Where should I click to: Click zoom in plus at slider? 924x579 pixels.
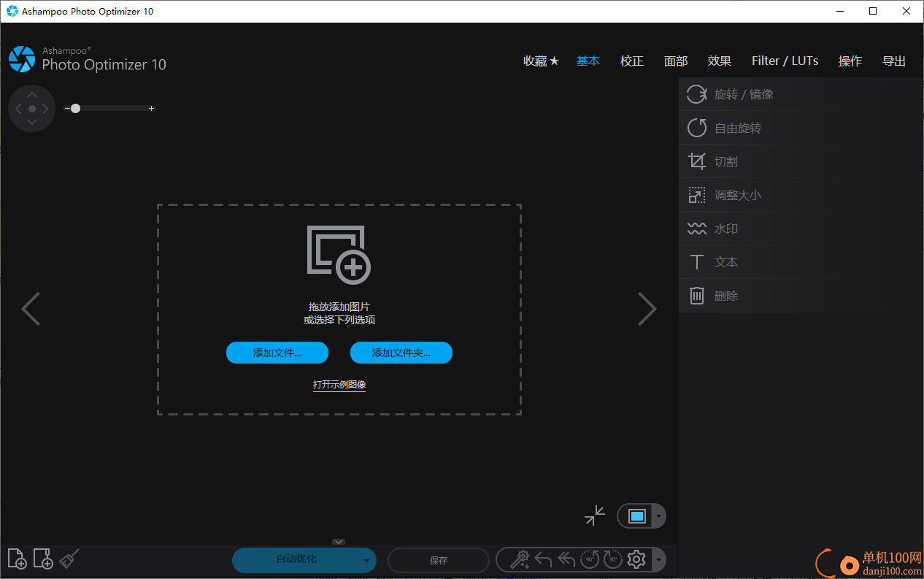tap(151, 108)
